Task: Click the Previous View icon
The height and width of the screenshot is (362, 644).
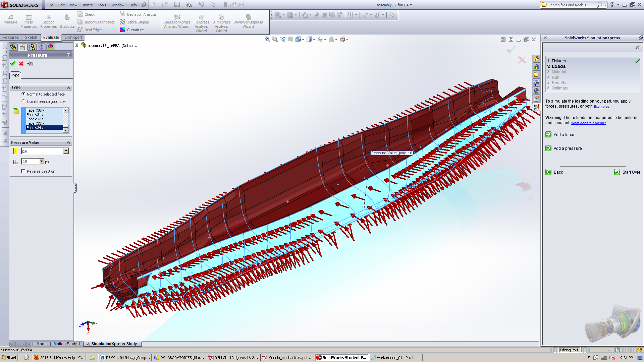Action: pyautogui.click(x=283, y=40)
